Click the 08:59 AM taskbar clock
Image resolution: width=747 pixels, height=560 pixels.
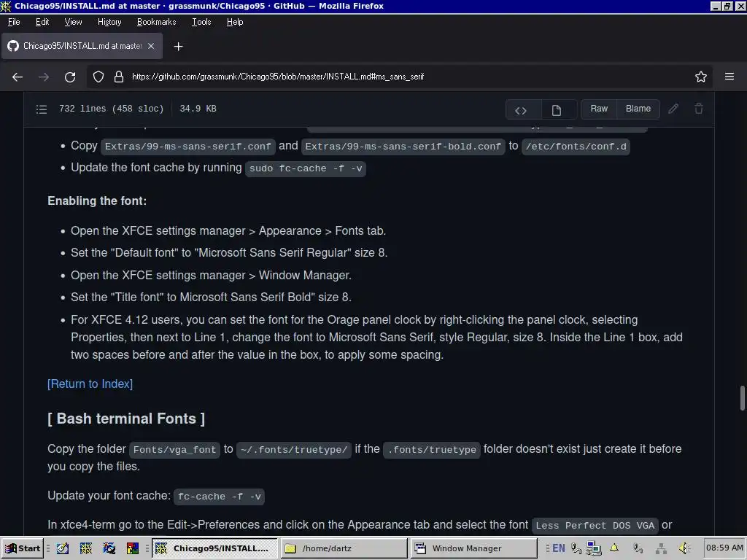(724, 548)
